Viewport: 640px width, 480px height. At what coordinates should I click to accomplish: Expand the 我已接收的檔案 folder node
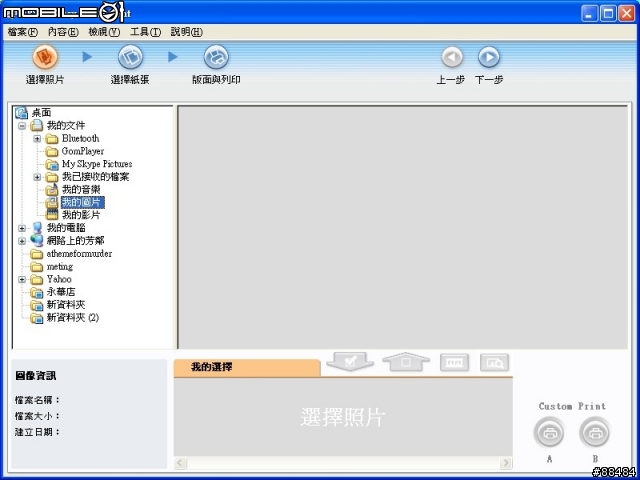[x=37, y=177]
